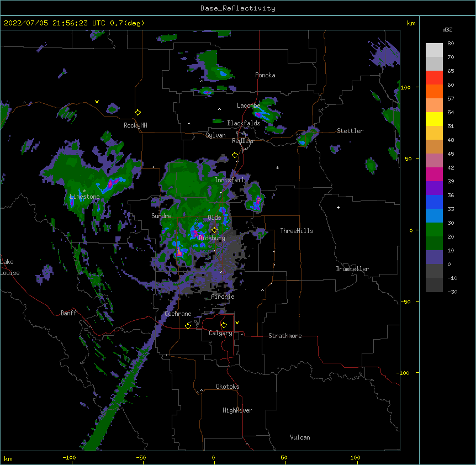Click the Lake Louise label
This screenshot has height=465, width=476.
tap(10, 267)
